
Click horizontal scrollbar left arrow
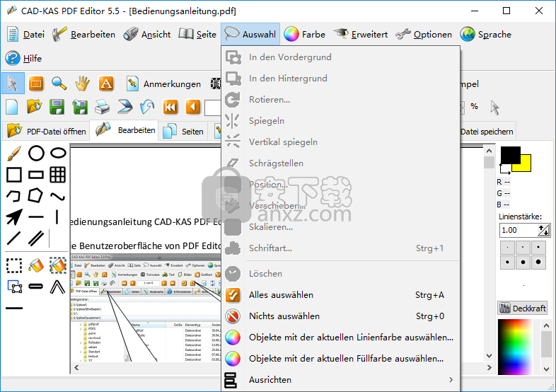point(76,367)
